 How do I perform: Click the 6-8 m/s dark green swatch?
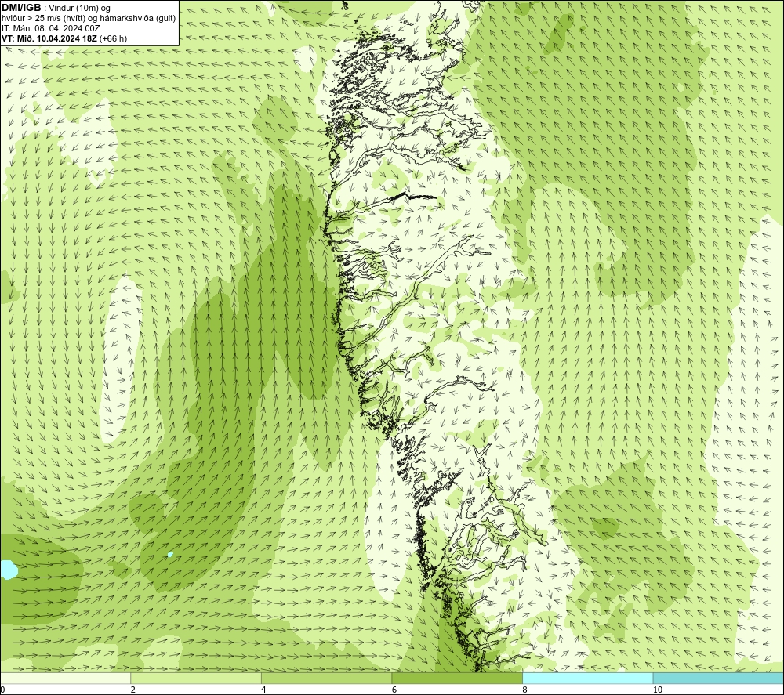point(457,678)
